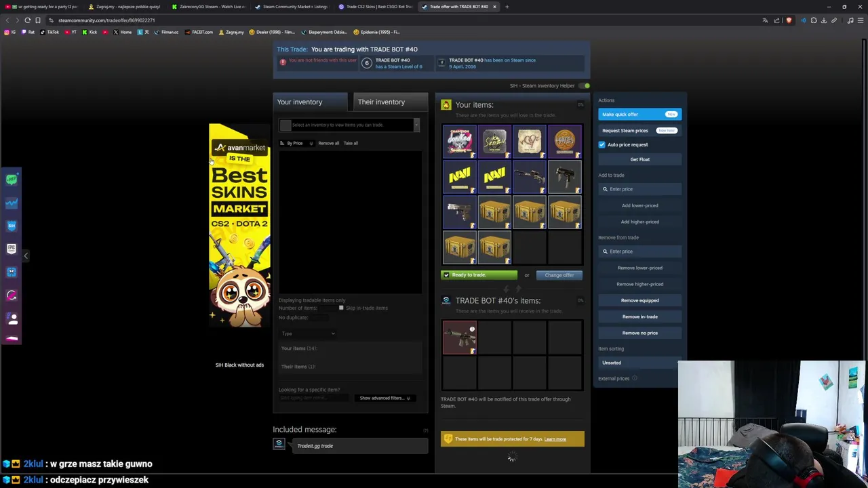Toggle Skip in-trade items checkbox
This screenshot has width=868, height=488.
(341, 308)
